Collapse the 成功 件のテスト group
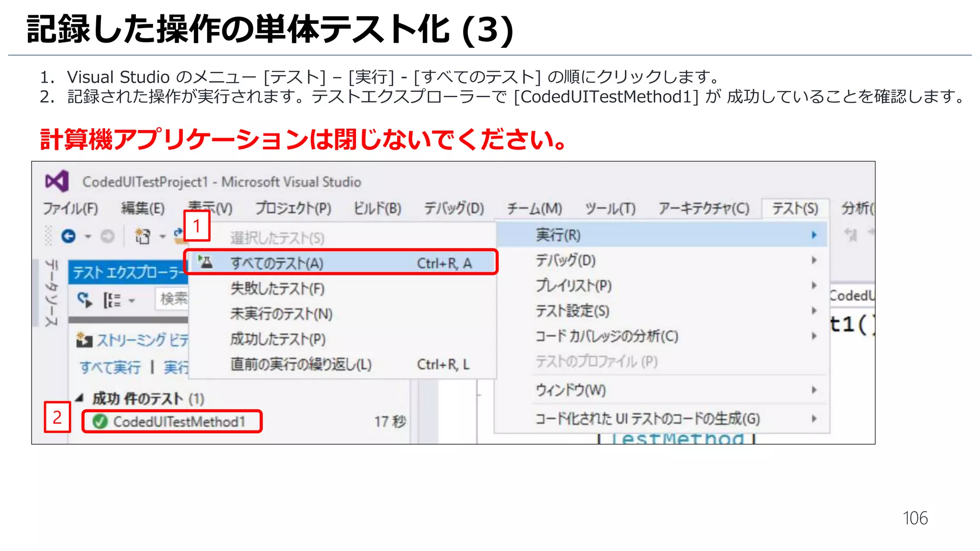The image size is (980, 551). (x=79, y=398)
